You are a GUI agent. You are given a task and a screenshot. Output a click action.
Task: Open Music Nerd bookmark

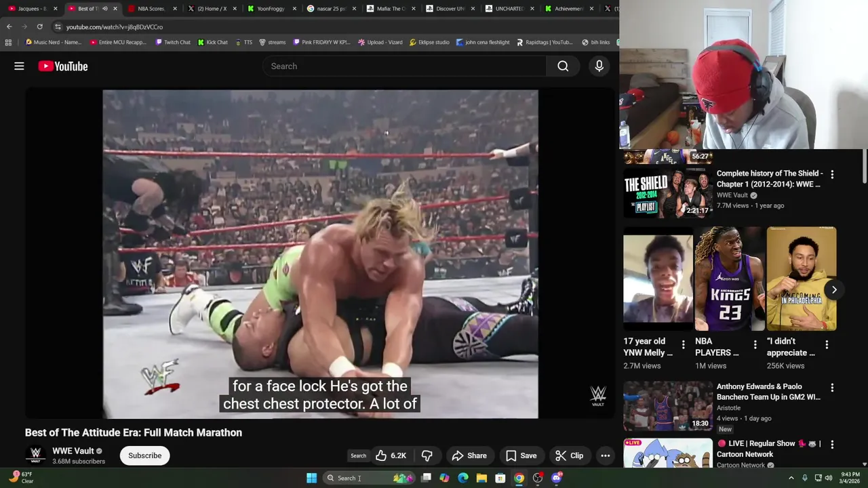coord(53,42)
